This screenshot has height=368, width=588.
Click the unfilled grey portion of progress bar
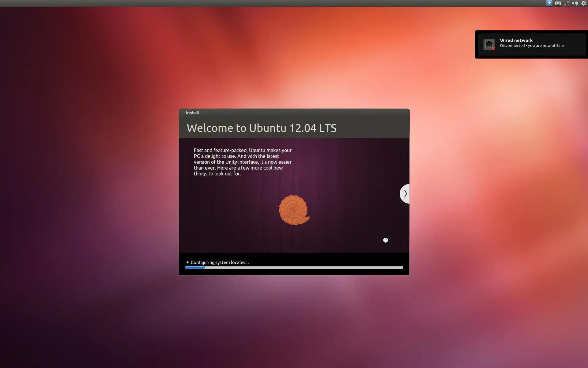click(x=303, y=267)
